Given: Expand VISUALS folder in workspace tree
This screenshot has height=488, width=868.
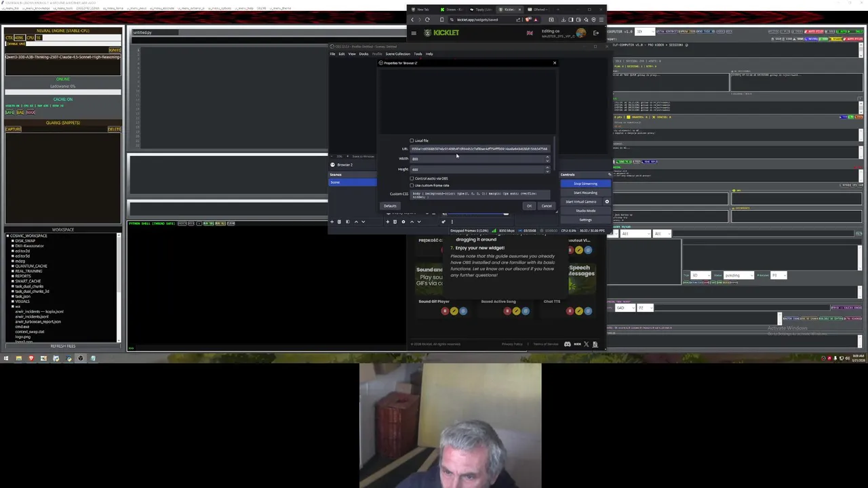Looking at the screenshot, I should coord(13,301).
